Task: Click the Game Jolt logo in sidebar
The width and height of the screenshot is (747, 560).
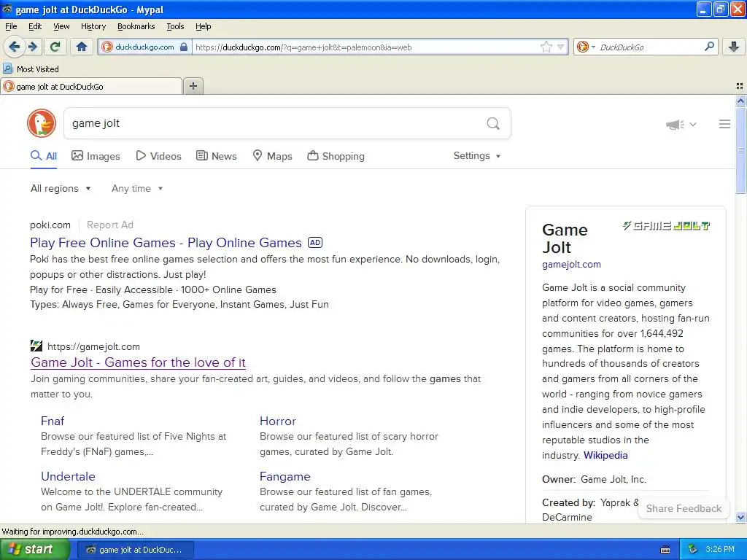Action: (666, 226)
